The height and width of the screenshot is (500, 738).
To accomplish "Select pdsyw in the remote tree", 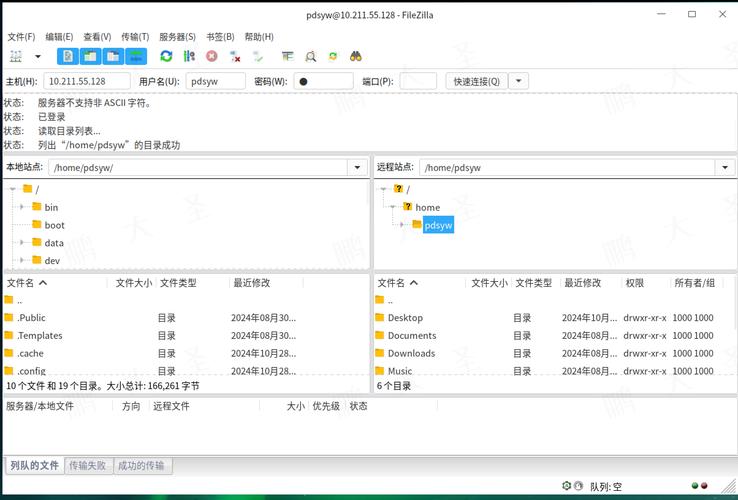I will (438, 225).
